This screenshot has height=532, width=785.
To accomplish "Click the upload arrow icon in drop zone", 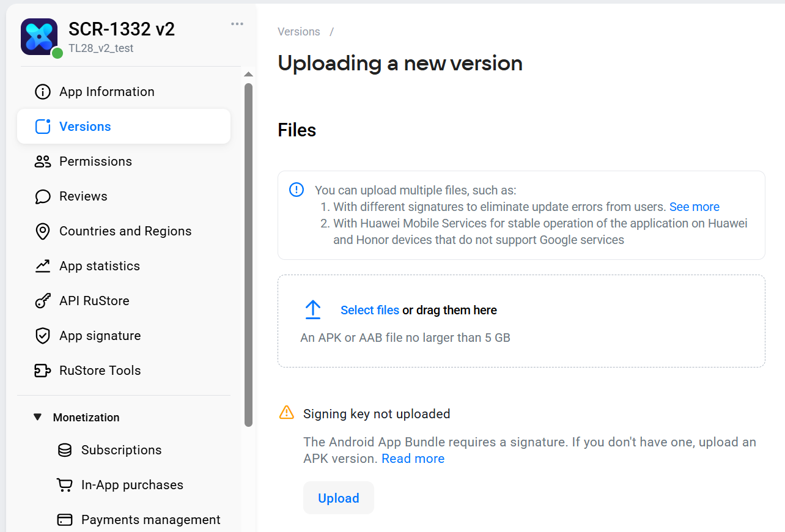I will point(313,309).
